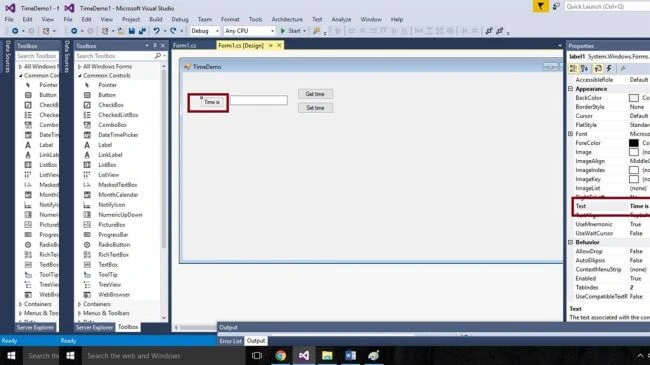Screen dimensions: 650x365
Task: Open File Explorer from the taskbar
Action: coord(327,355)
